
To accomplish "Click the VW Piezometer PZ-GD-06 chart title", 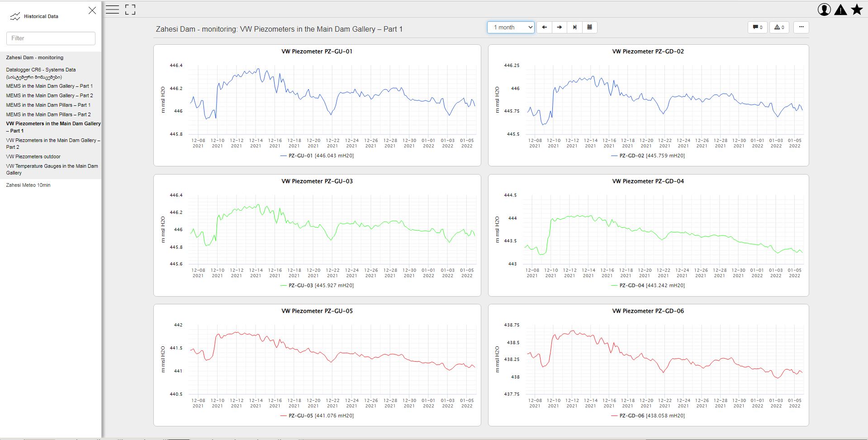I will coord(648,311).
